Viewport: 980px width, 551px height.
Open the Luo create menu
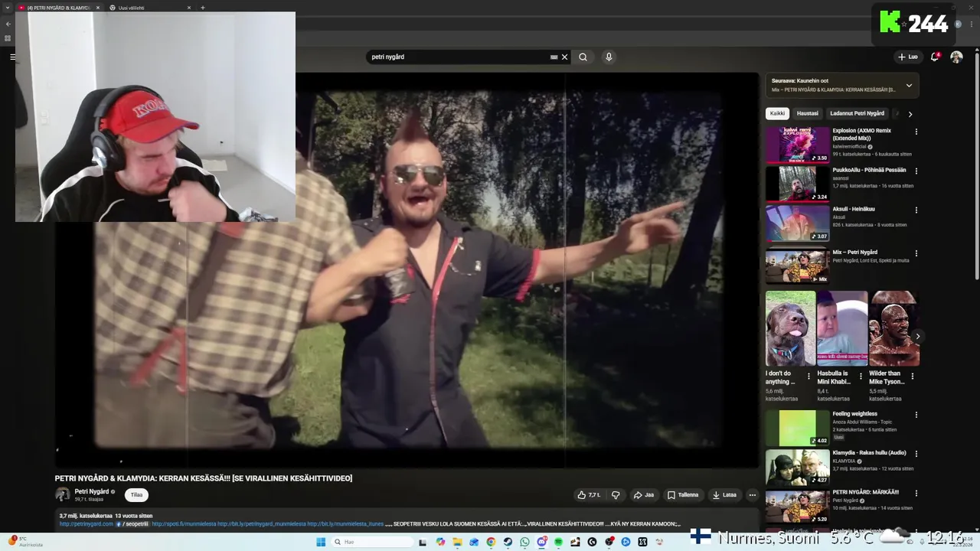click(908, 57)
